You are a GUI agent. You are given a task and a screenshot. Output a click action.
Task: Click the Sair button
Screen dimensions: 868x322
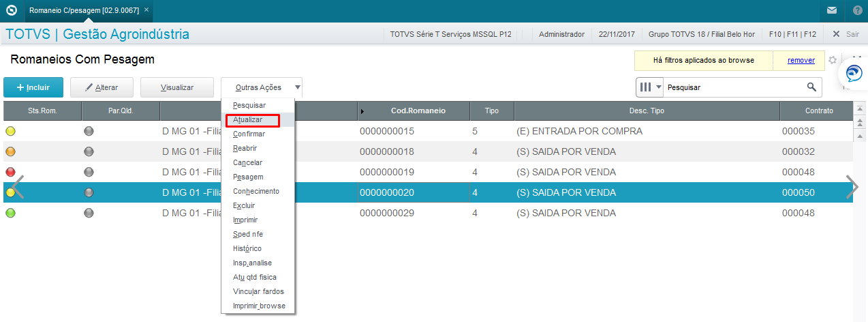pos(845,33)
